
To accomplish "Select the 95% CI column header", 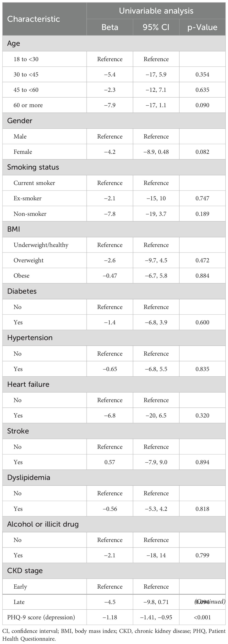I will 156,27.
